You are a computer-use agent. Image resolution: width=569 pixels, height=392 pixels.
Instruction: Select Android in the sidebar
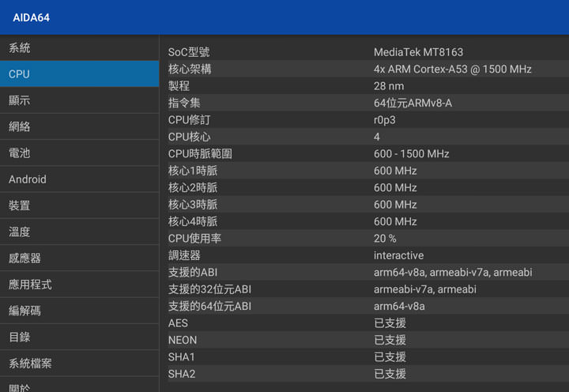tap(79, 179)
